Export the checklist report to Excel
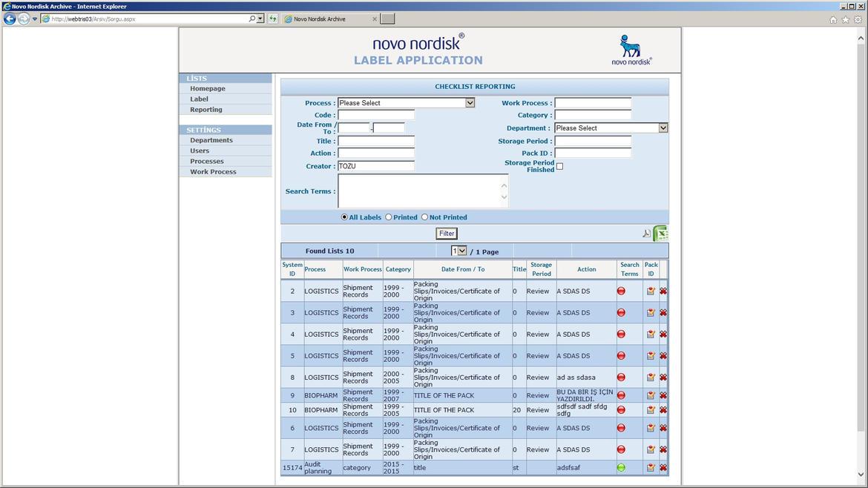 pos(660,234)
